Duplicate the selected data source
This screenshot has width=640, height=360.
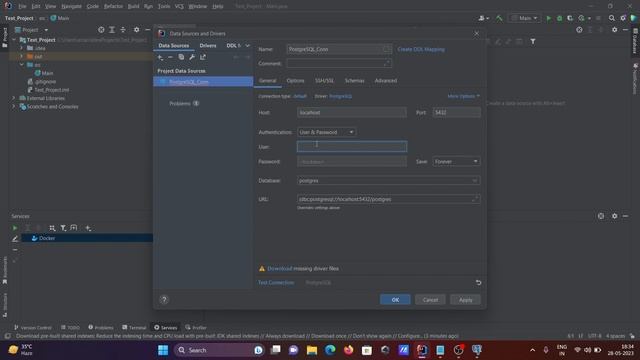(x=181, y=57)
